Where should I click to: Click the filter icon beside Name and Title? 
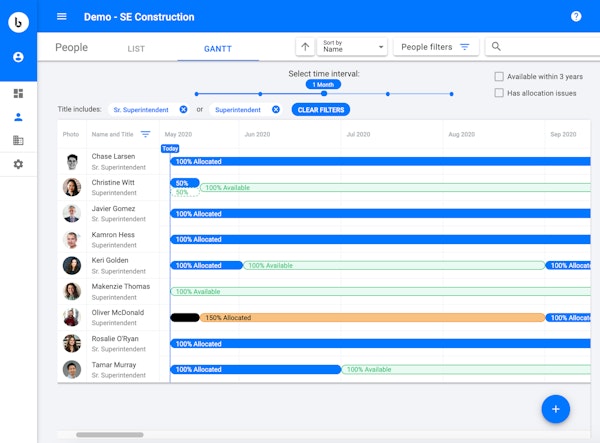(146, 134)
